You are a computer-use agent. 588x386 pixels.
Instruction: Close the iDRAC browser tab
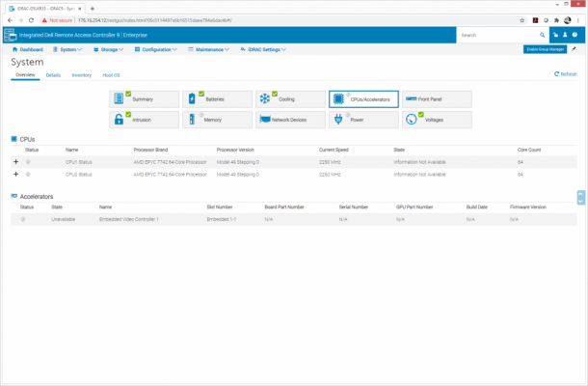pyautogui.click(x=79, y=9)
